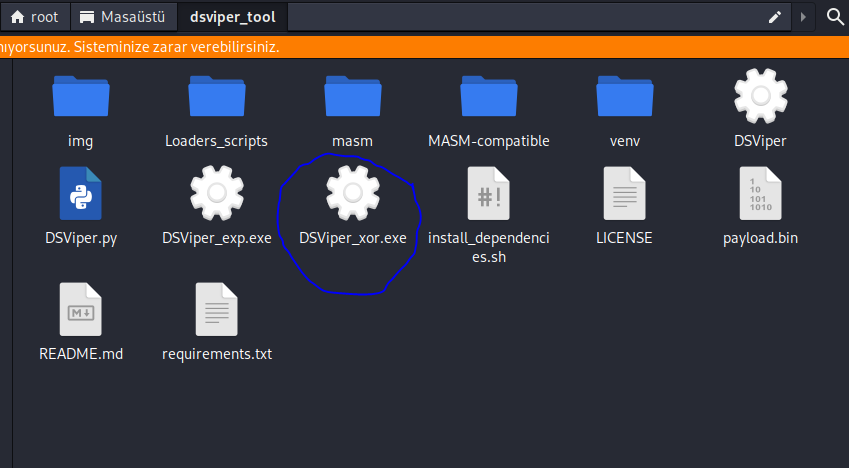Open the venv folder icon
The image size is (849, 468).
[x=625, y=96]
